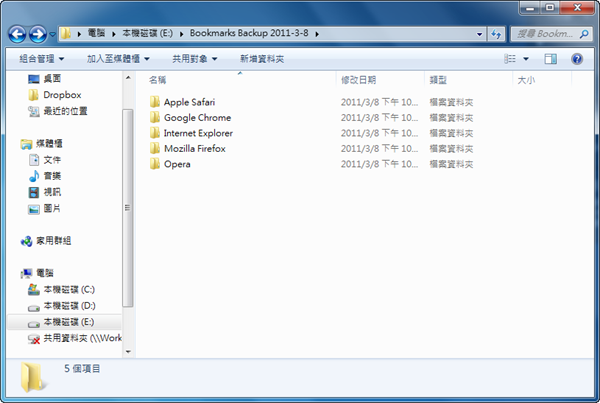Click Bookmarks Backup 2011-3-8 breadcrumb segment
Screen dimensions: 600x403
click(249, 33)
